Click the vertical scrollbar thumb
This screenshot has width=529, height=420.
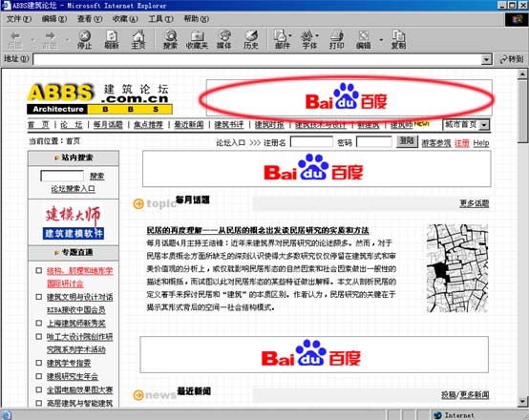[x=522, y=112]
